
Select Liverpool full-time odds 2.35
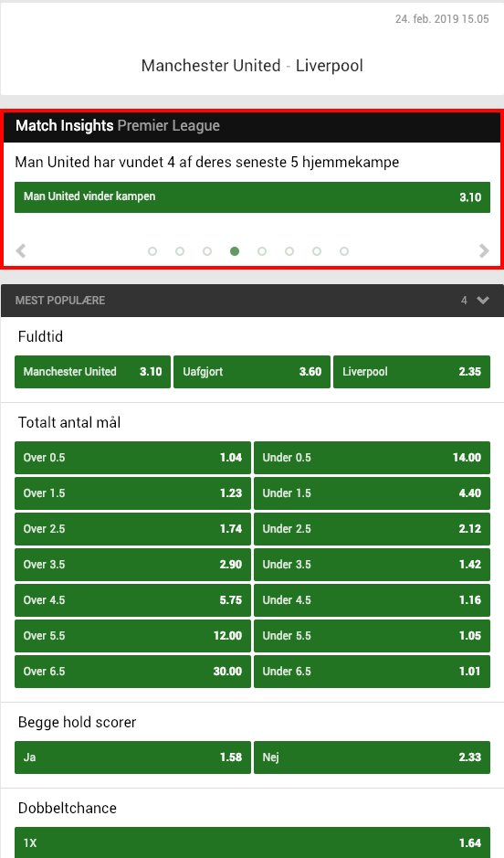pyautogui.click(x=412, y=372)
